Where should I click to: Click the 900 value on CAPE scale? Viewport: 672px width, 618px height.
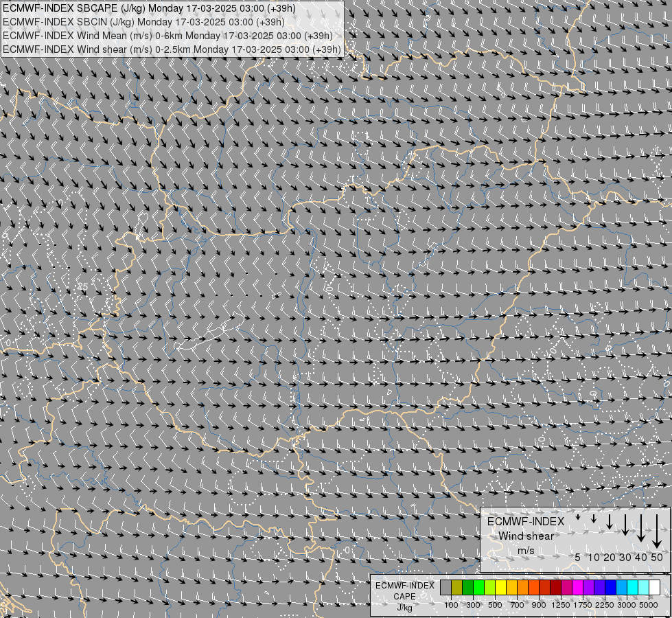(539, 605)
